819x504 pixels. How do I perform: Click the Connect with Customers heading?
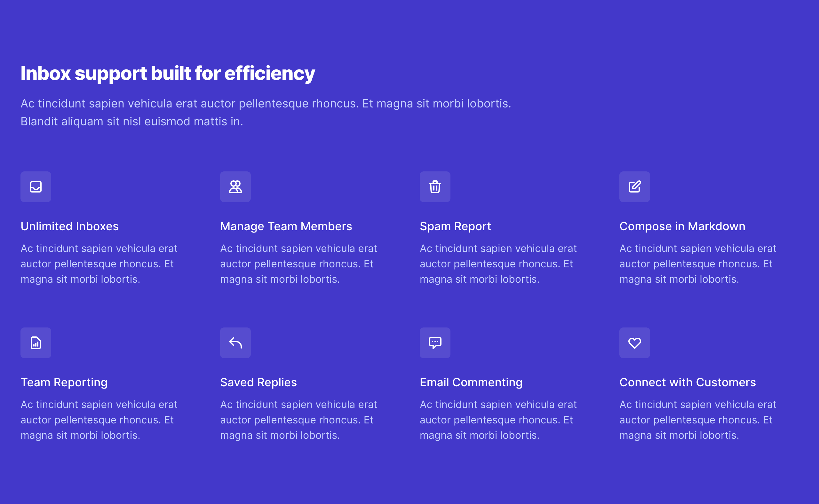click(x=687, y=382)
